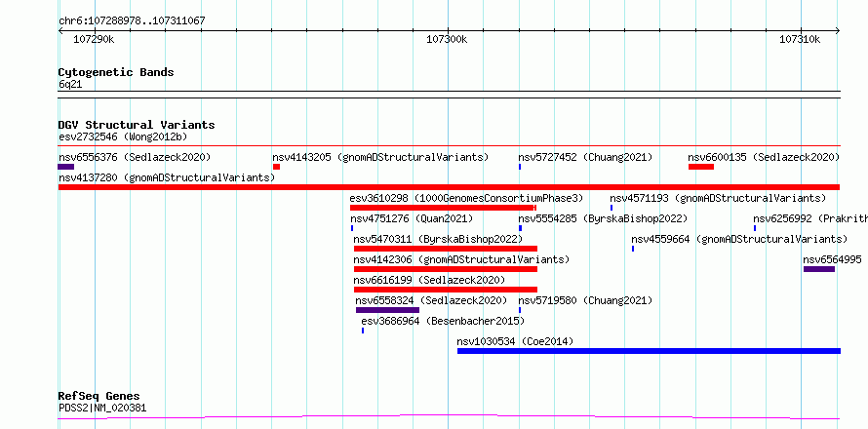Click the blue nsv1030534 variant bar
868x429 pixels.
pyautogui.click(x=649, y=351)
